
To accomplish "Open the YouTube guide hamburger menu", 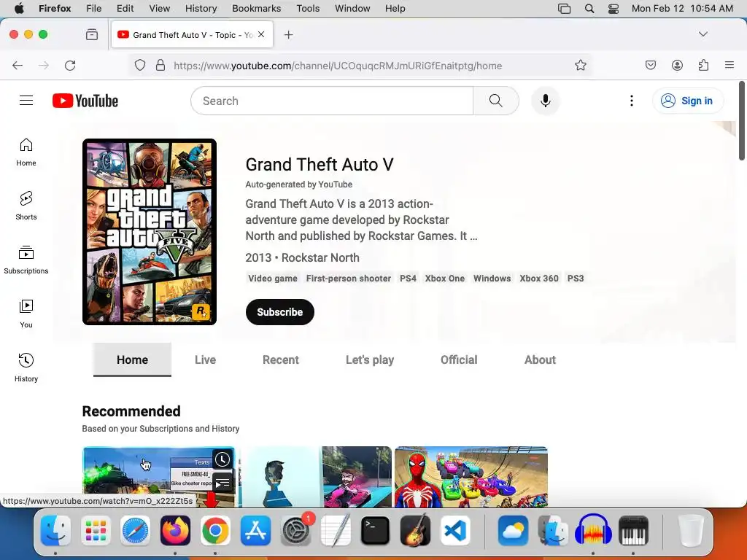I will [x=26, y=101].
